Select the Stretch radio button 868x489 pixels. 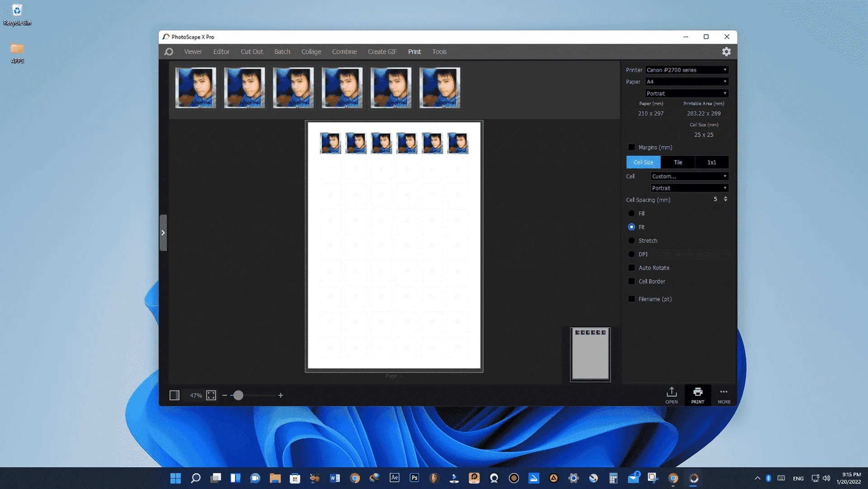(632, 241)
